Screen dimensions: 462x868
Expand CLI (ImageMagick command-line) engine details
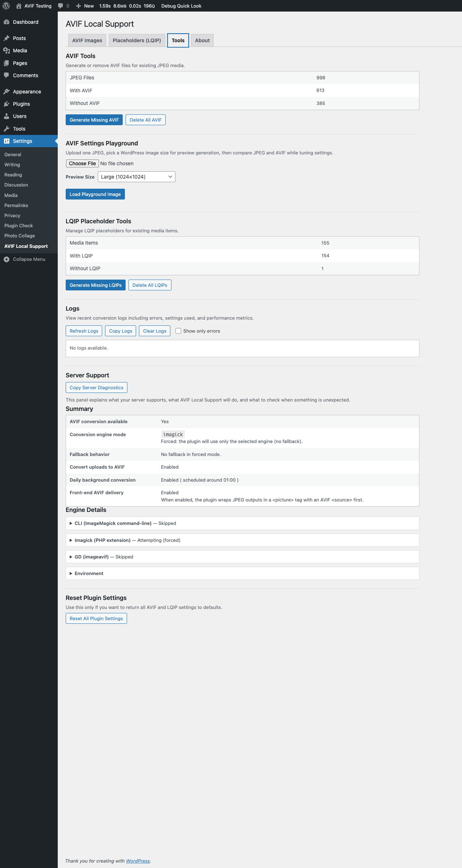tap(113, 523)
